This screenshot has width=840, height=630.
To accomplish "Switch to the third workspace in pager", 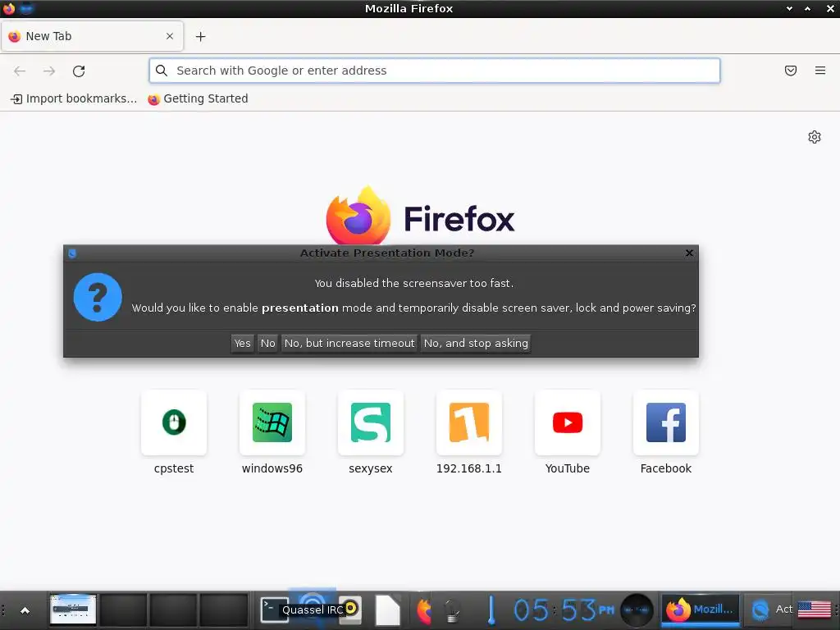I will coord(173,609).
